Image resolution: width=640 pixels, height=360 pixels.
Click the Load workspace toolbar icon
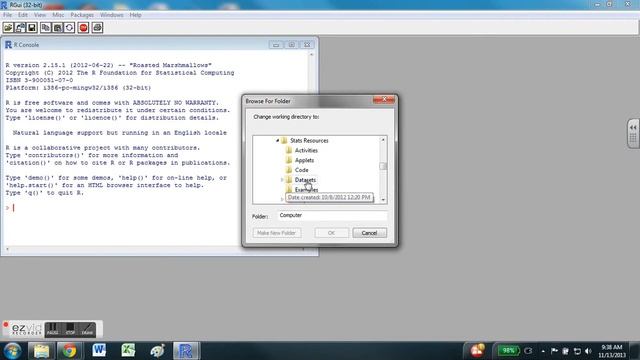[x=20, y=28]
